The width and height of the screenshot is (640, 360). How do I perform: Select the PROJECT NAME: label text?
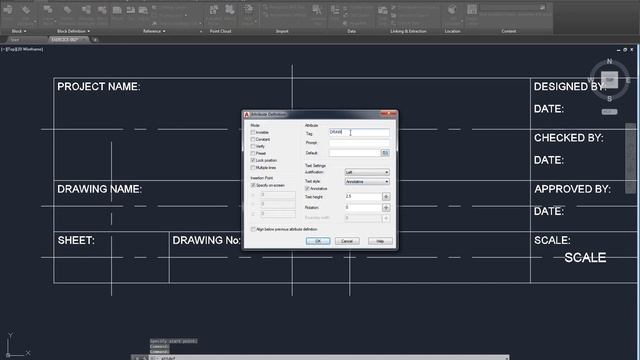[x=99, y=87]
